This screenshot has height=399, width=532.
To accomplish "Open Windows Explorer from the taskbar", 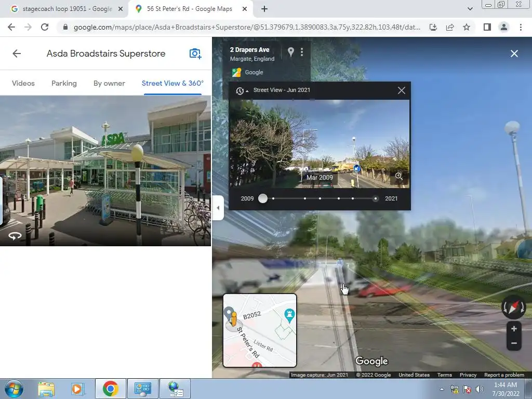I will pyautogui.click(x=46, y=389).
